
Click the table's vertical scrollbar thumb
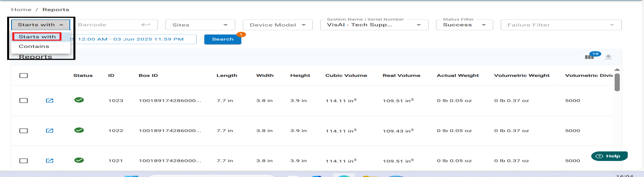(617, 82)
